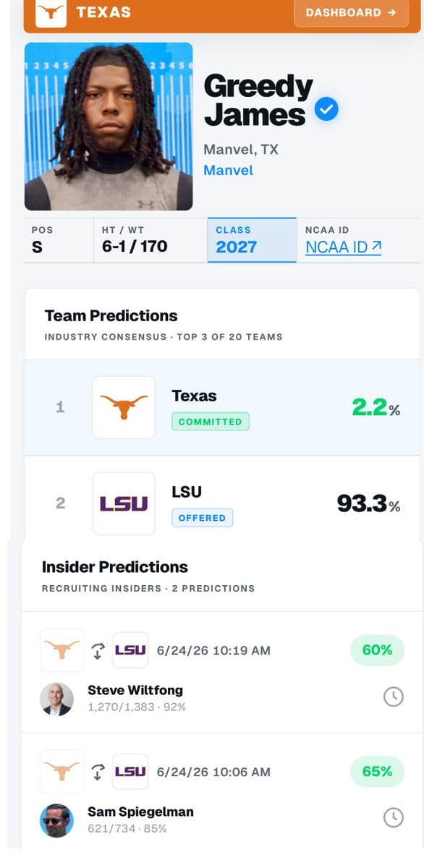Open Sam Spiegelman's avatar
The height and width of the screenshot is (868, 424).
pyautogui.click(x=56, y=820)
